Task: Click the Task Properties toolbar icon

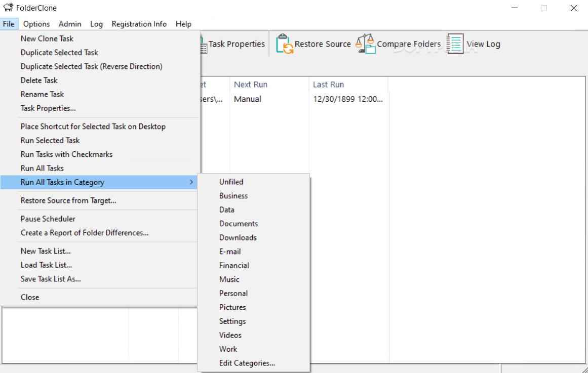Action: pos(204,44)
